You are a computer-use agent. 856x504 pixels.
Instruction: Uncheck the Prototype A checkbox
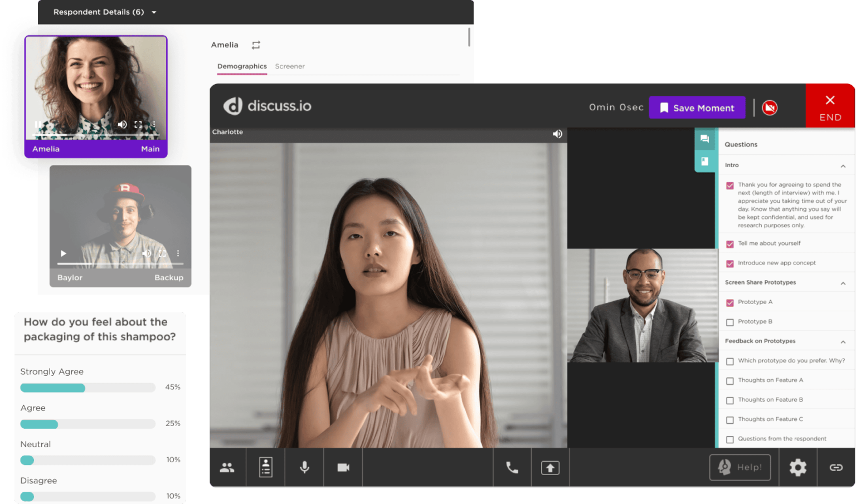730,302
